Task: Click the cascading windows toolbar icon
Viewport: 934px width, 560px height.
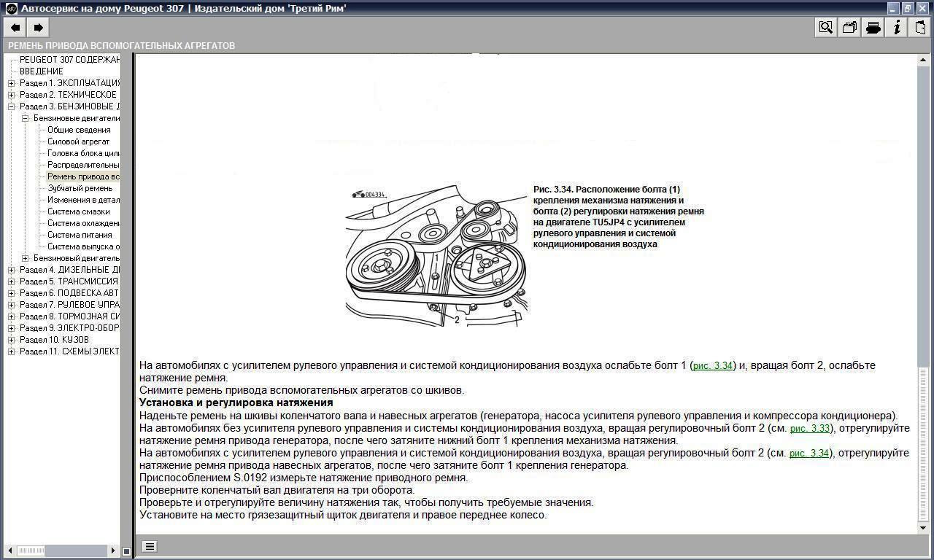Action: coord(849,28)
